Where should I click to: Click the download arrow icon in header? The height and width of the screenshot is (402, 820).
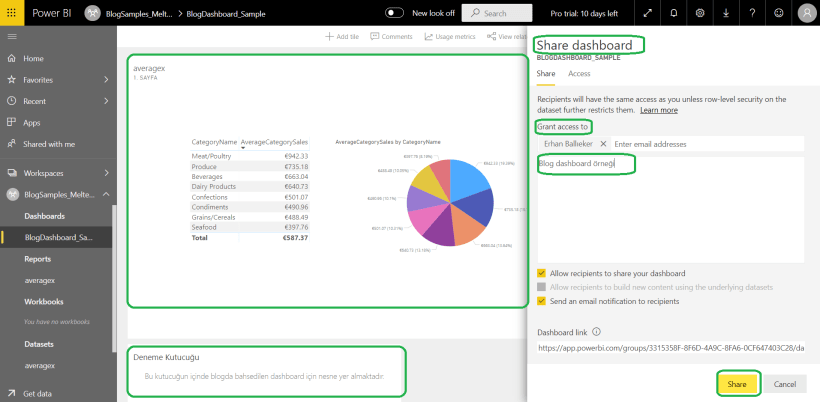click(726, 13)
